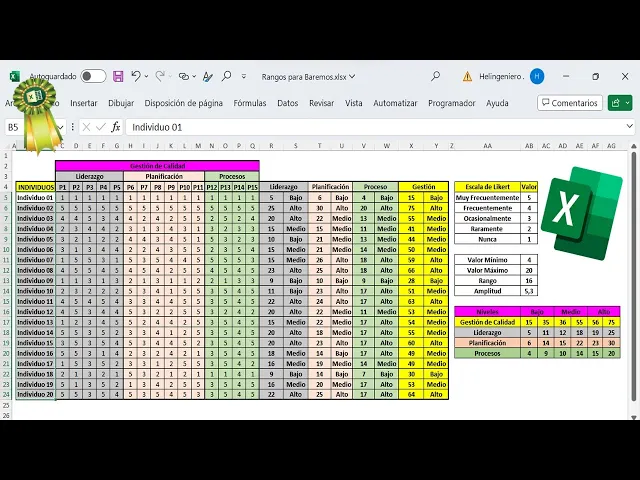The image size is (640, 480).
Task: Click the Undo arrow icon
Action: click(136, 76)
